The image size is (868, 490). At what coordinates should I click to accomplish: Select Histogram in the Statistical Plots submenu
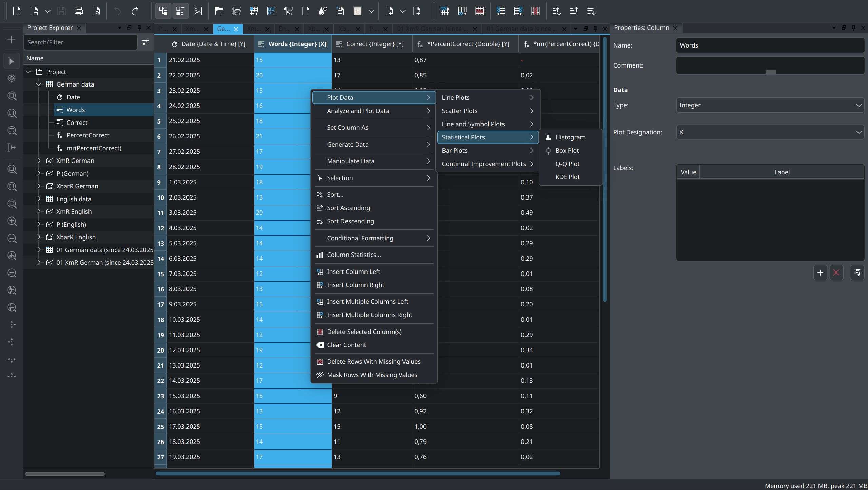point(570,137)
